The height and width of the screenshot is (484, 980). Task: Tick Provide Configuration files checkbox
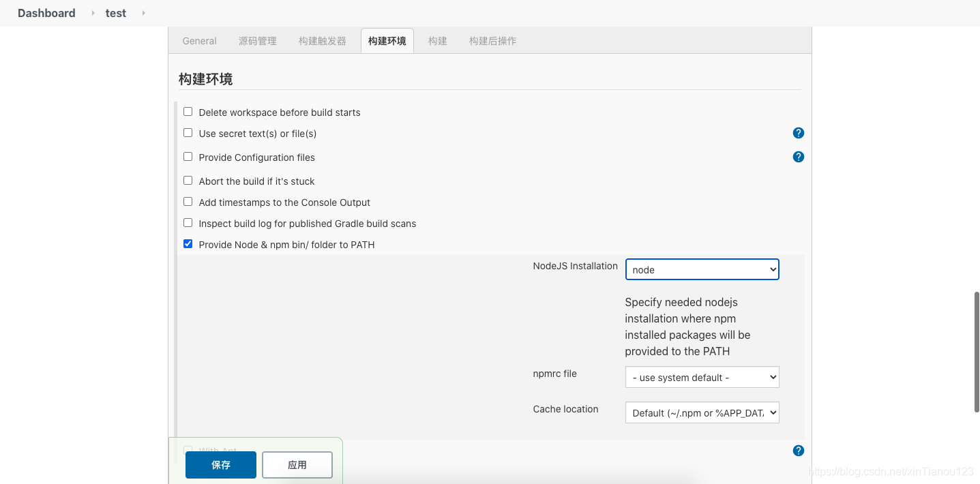188,157
